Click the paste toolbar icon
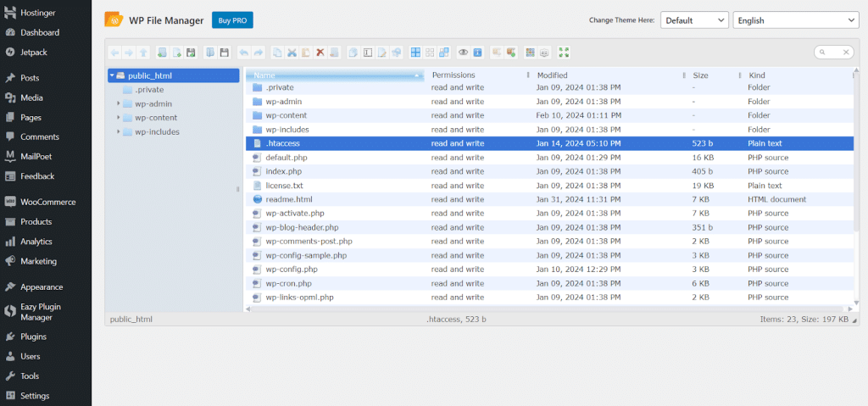The image size is (868, 406). point(305,53)
